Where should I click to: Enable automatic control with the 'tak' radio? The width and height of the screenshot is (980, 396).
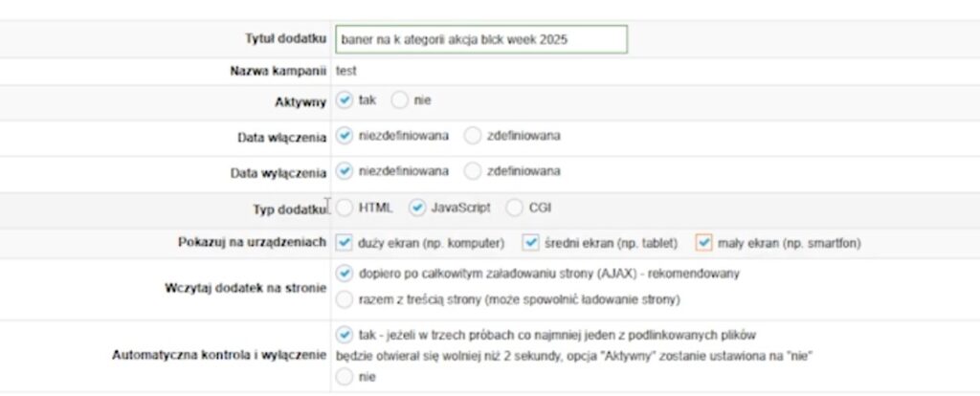[x=345, y=335]
